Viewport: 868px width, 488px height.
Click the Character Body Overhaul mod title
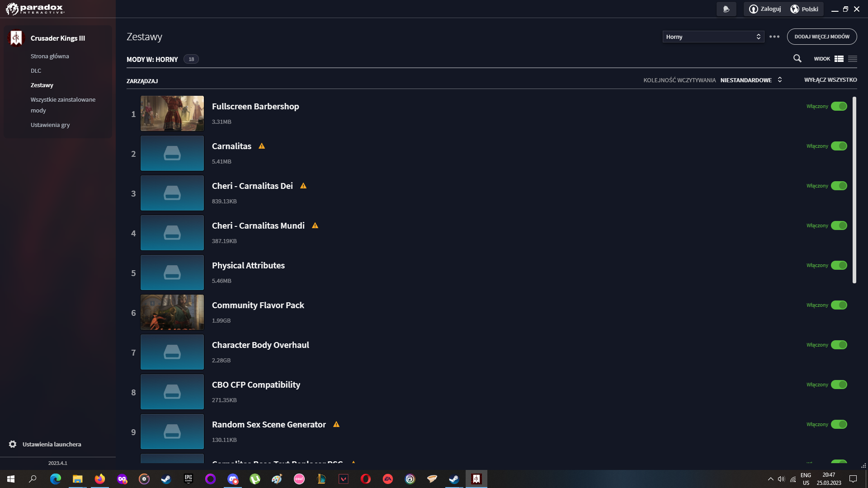[260, 345]
